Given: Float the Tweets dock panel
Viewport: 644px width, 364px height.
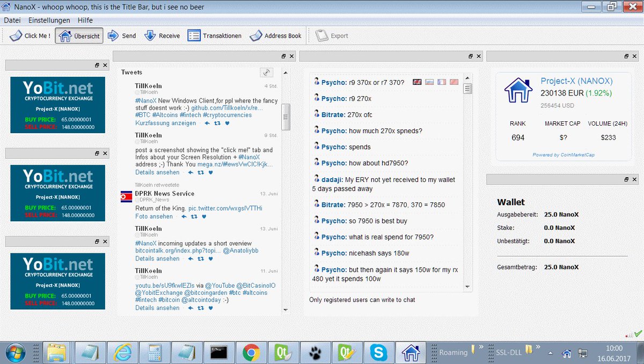Looking at the screenshot, I should pyautogui.click(x=284, y=56).
